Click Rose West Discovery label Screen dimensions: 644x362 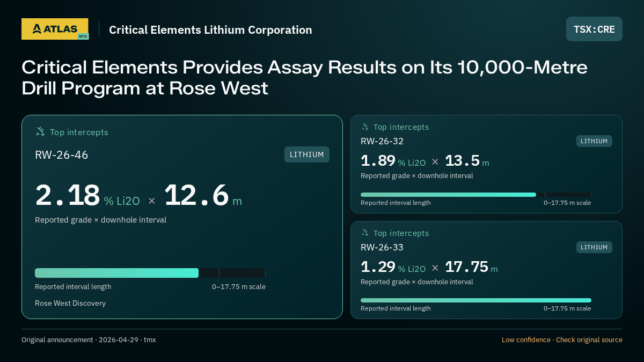[70, 303]
